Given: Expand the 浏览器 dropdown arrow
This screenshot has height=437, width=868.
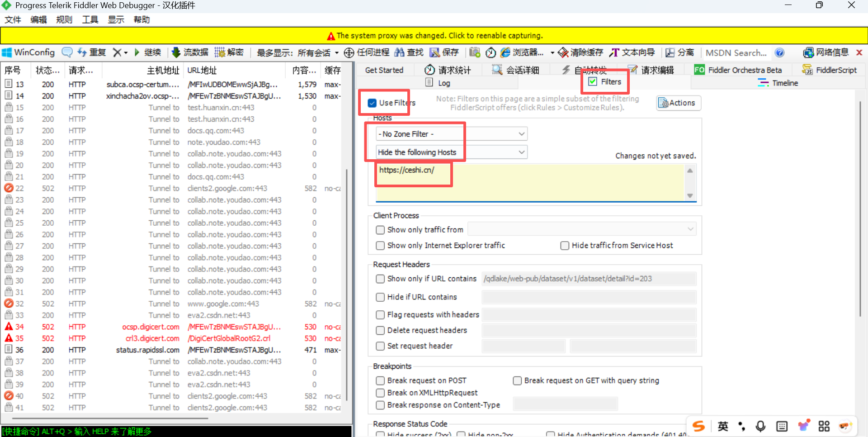Looking at the screenshot, I should point(552,53).
